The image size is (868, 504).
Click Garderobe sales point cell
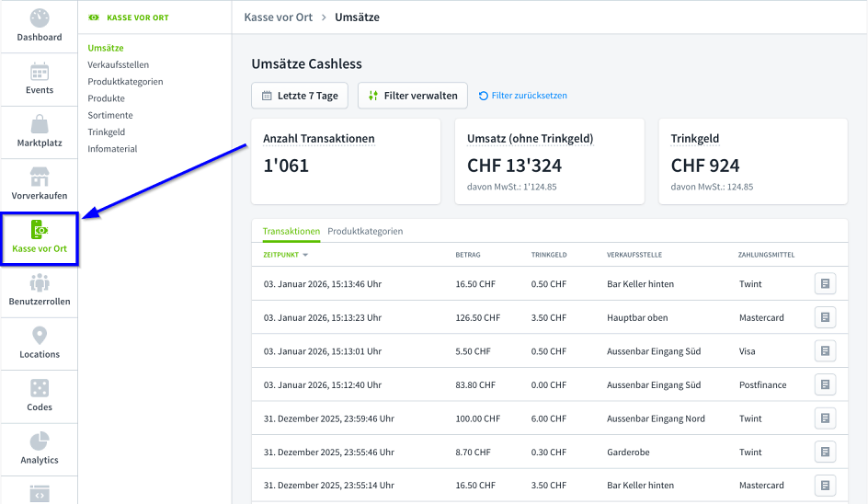click(x=628, y=452)
